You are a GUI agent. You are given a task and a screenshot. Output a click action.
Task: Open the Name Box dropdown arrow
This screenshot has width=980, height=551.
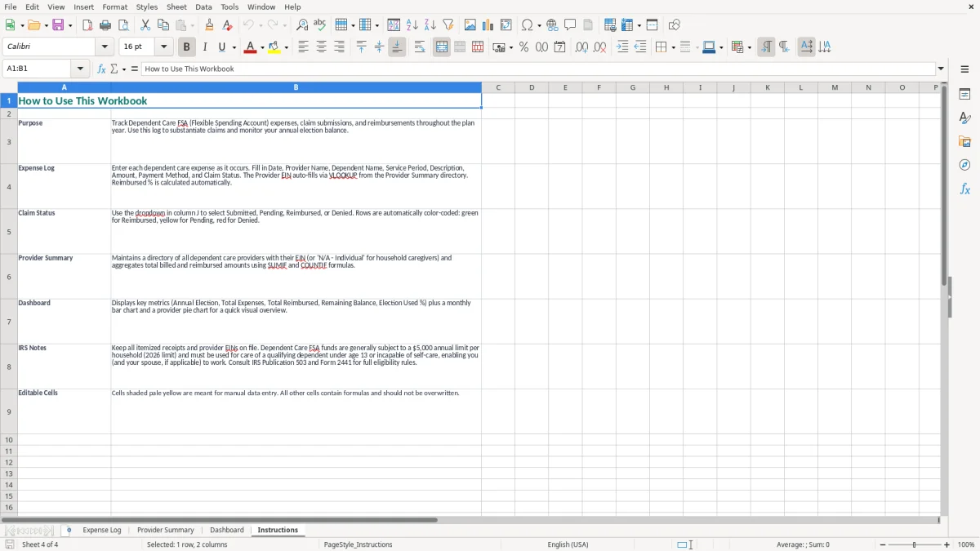point(80,69)
